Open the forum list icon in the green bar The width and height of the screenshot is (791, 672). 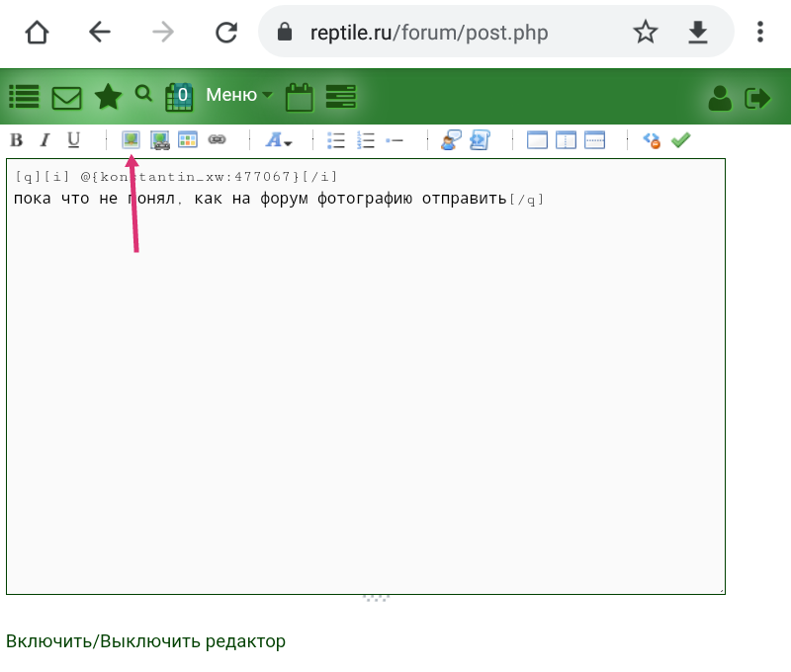click(24, 97)
